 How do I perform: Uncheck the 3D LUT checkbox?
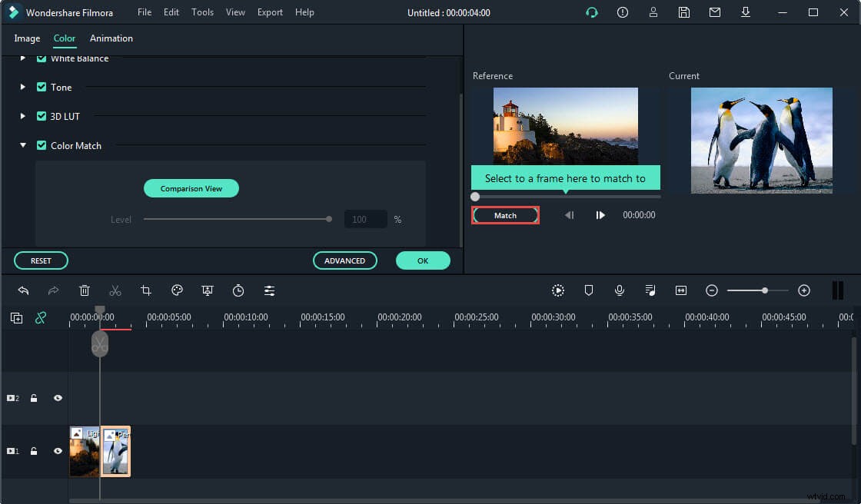tap(41, 116)
